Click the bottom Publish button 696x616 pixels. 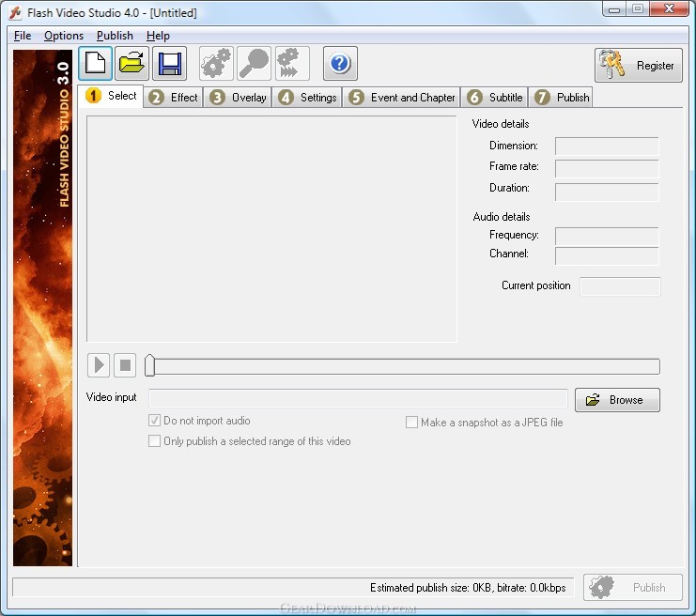coord(633,587)
